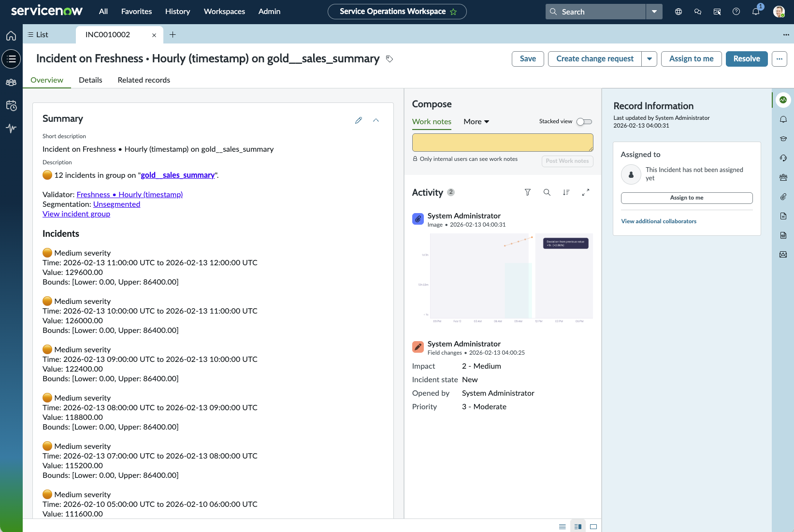
Task: Open the Admin menu
Action: click(270, 12)
